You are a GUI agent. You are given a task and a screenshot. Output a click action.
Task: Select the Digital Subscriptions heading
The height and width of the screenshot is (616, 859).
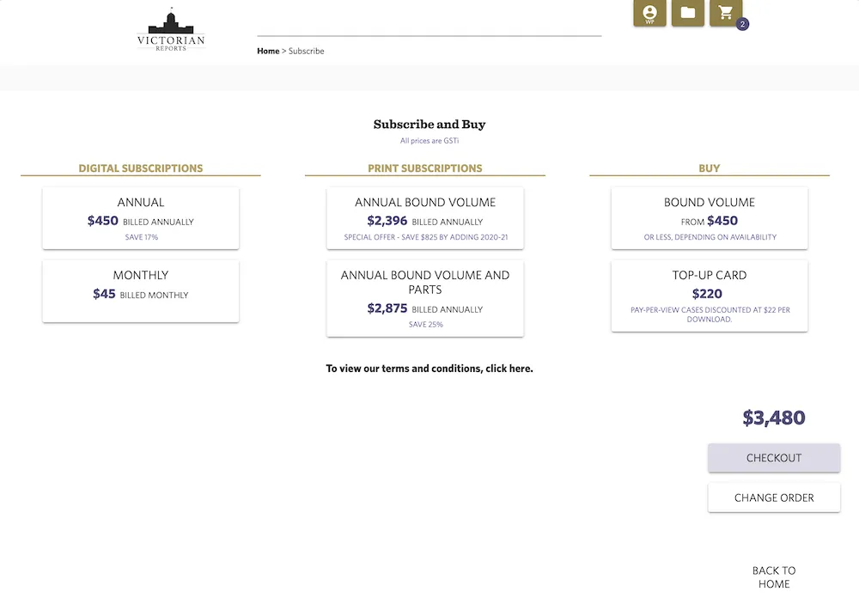pos(140,168)
